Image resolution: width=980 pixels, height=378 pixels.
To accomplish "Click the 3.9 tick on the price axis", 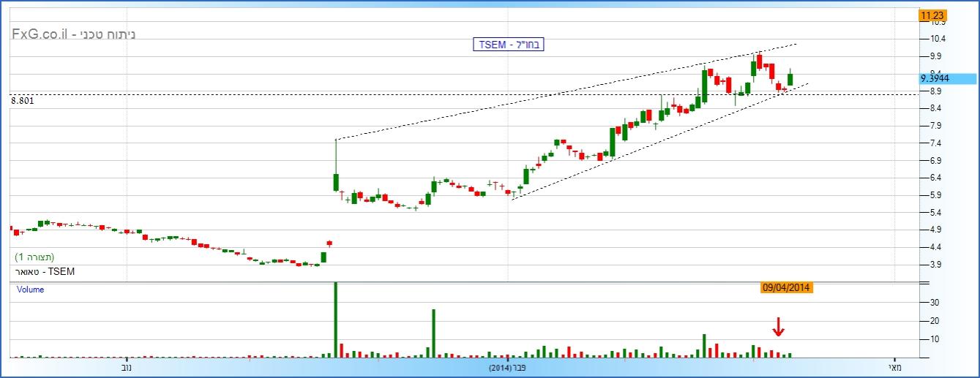I will point(935,265).
